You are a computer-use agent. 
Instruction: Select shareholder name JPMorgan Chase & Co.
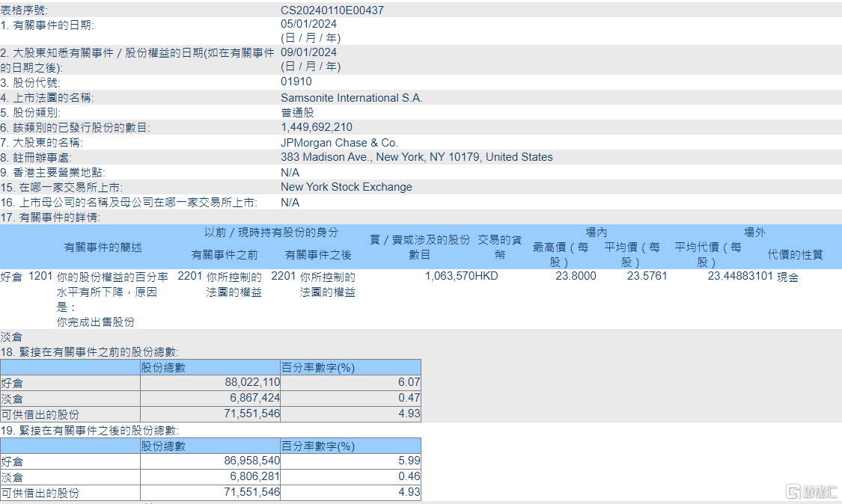pos(339,143)
